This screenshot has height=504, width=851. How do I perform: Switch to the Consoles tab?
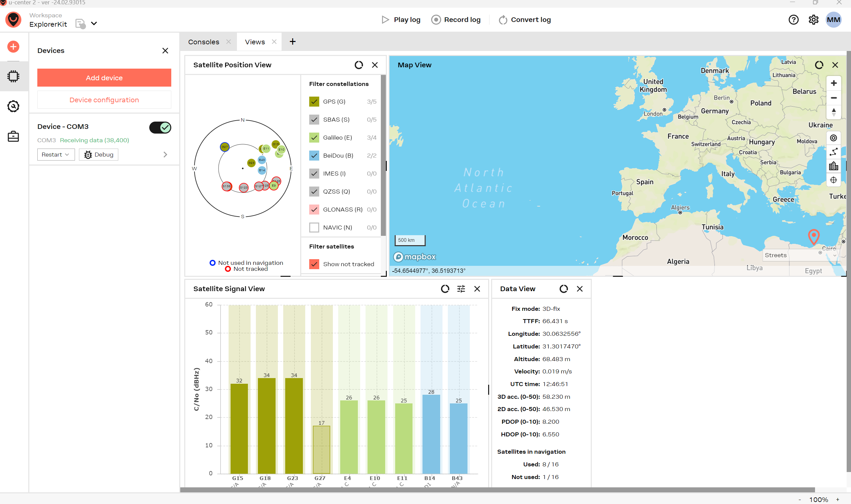pyautogui.click(x=204, y=41)
